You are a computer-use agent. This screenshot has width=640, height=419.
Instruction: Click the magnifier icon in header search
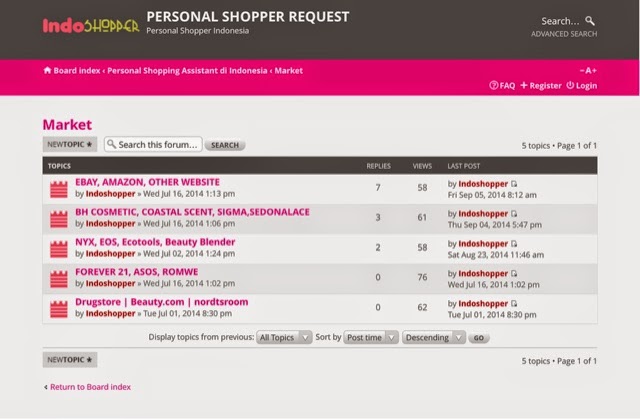point(590,21)
